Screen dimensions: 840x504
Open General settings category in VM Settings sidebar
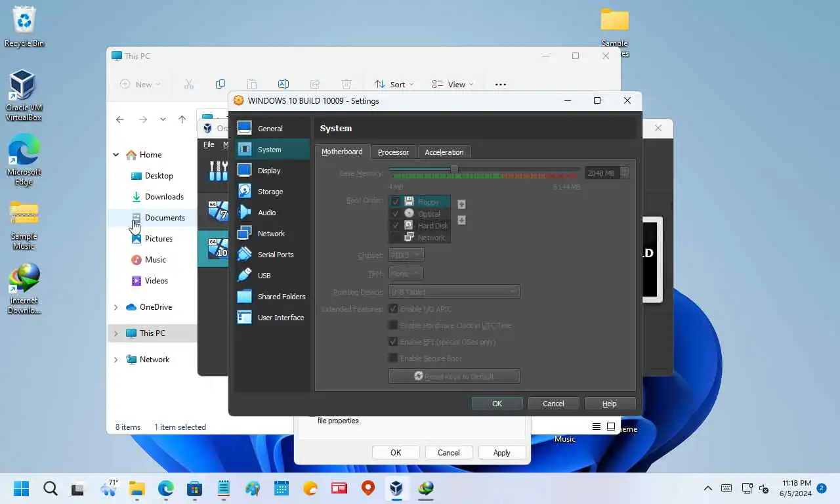pos(272,129)
